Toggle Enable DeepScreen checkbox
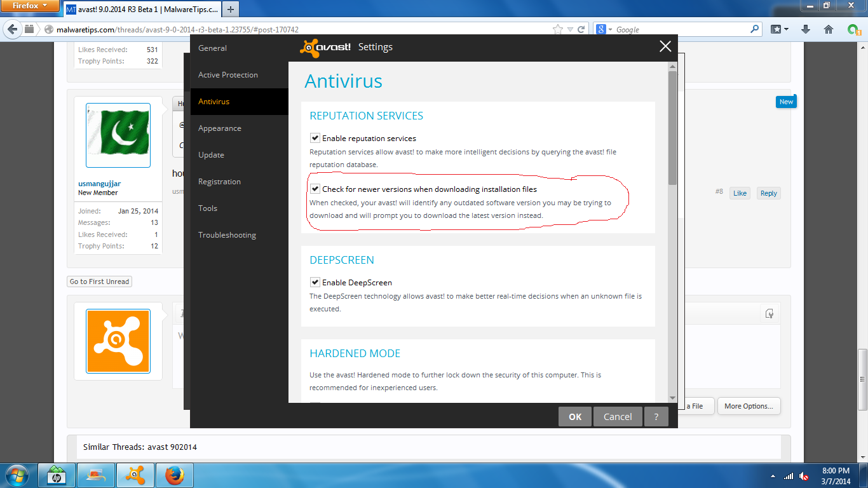The width and height of the screenshot is (868, 488). coord(315,282)
